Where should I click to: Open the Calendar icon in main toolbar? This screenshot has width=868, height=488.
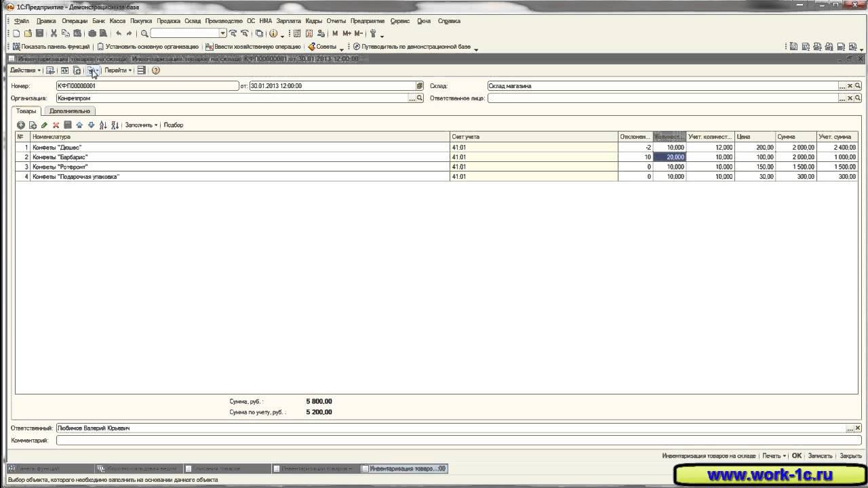point(309,33)
